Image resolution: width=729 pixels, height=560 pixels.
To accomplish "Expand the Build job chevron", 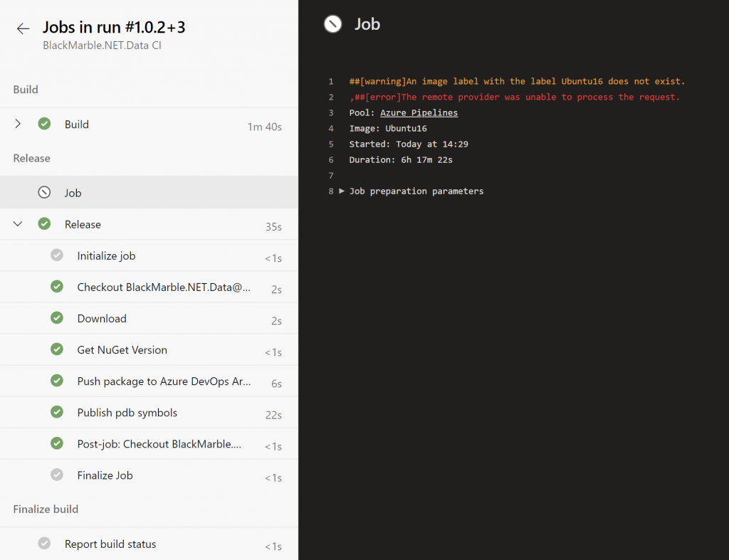I will coord(18,124).
